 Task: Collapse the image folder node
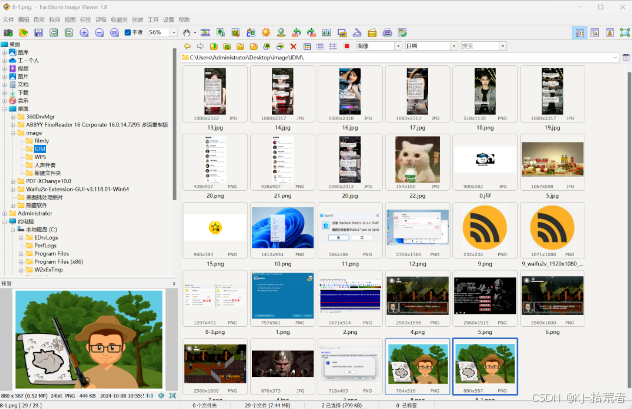click(x=13, y=133)
